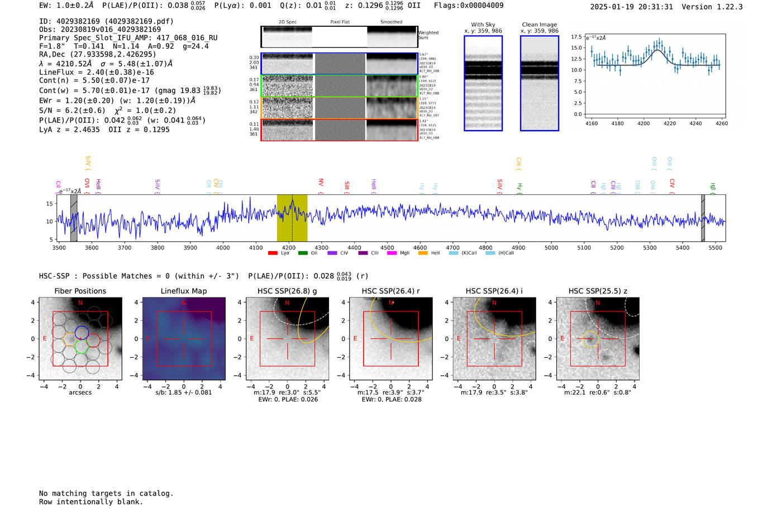
Task: Click the yellow circle in the z-band image
Action: point(589,339)
